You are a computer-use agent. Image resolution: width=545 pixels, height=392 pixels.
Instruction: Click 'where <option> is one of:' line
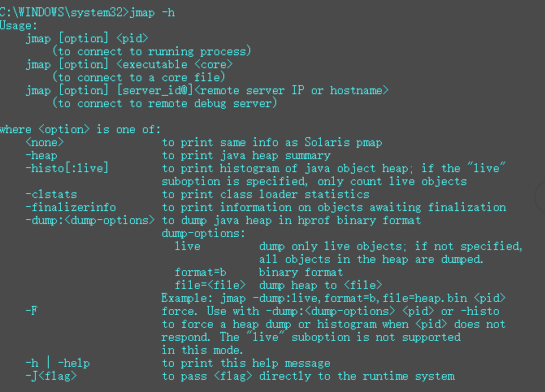coord(80,130)
